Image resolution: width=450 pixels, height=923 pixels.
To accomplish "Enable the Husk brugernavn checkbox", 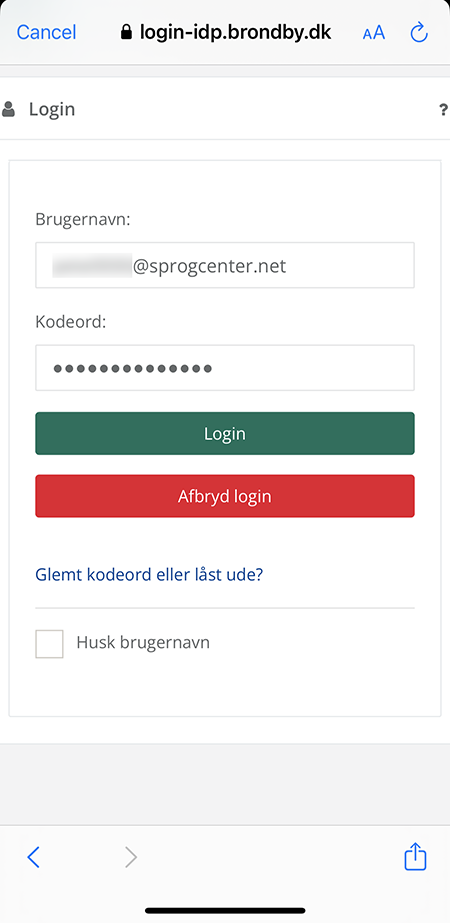I will (x=49, y=643).
